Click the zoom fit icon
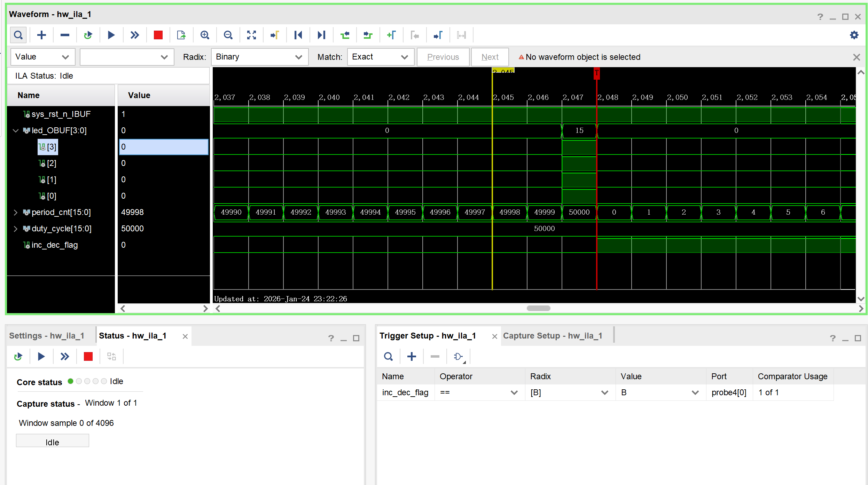 coord(251,35)
